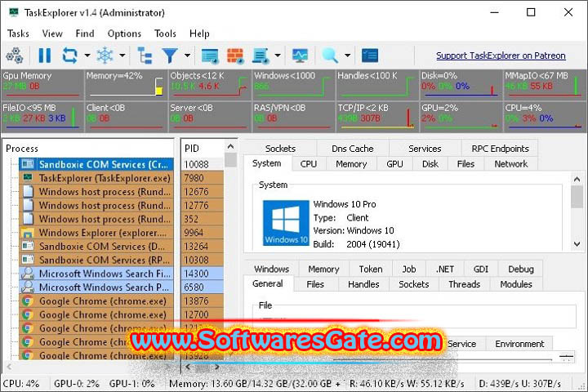Sort by the PID column header
The width and height of the screenshot is (588, 392).
tap(203, 149)
